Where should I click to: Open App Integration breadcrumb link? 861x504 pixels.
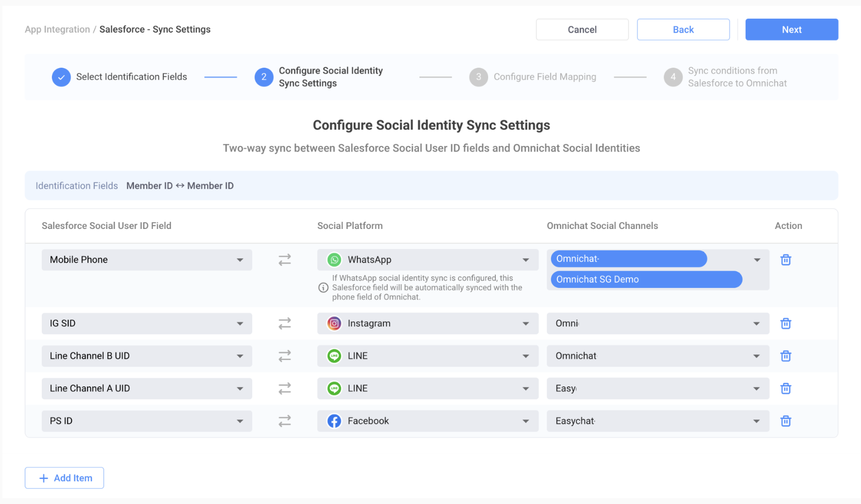(57, 30)
